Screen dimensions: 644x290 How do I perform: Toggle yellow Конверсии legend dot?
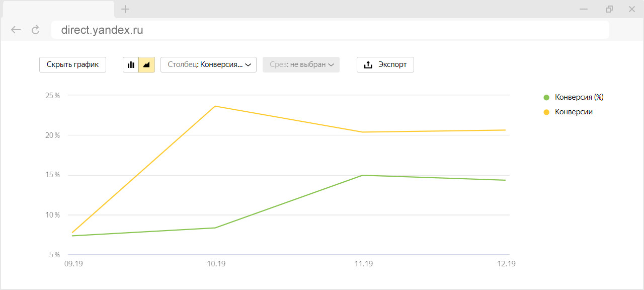coord(546,112)
